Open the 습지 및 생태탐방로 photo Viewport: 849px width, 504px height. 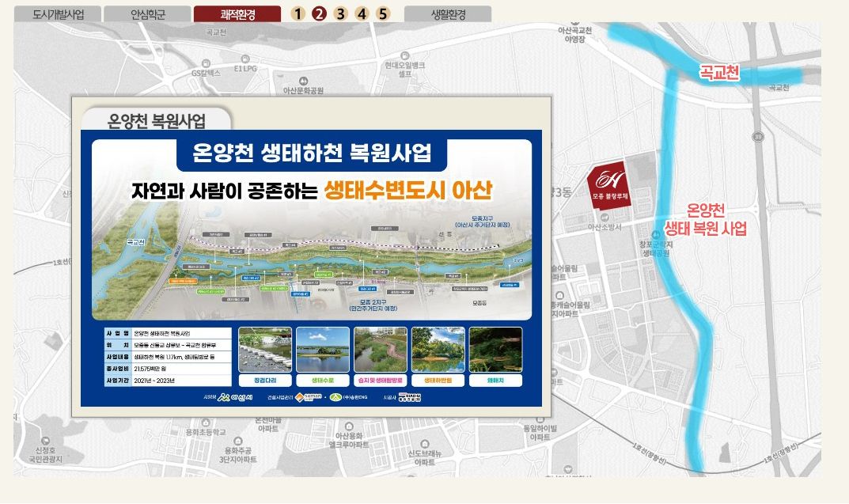[381, 350]
